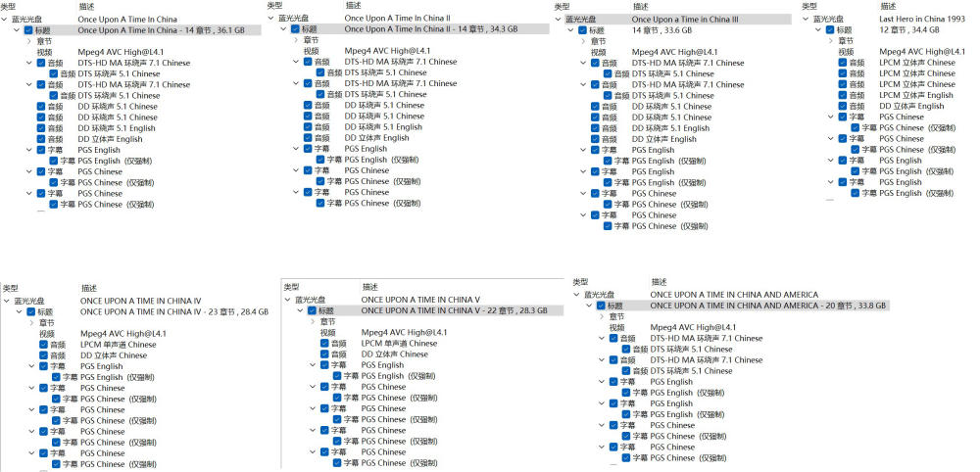Select DD 立体声 English row in China III panel
Viewport: 980px width, 472px height.
tap(644, 139)
